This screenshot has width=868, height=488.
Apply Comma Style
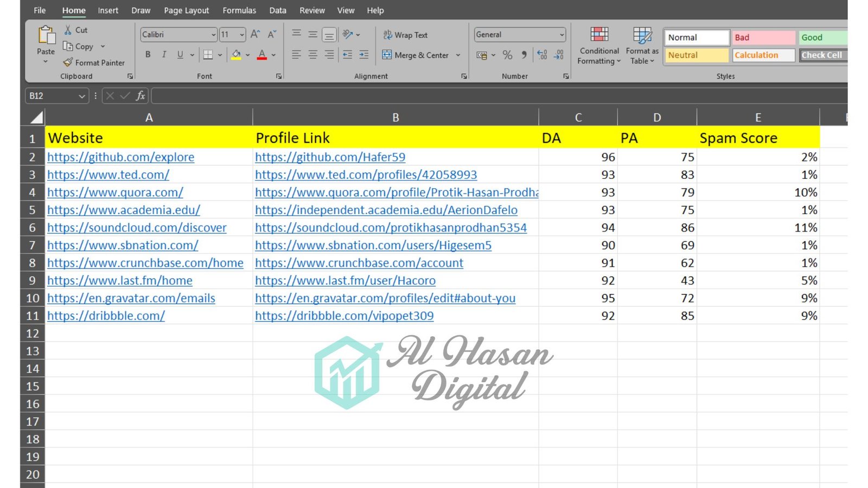(524, 55)
